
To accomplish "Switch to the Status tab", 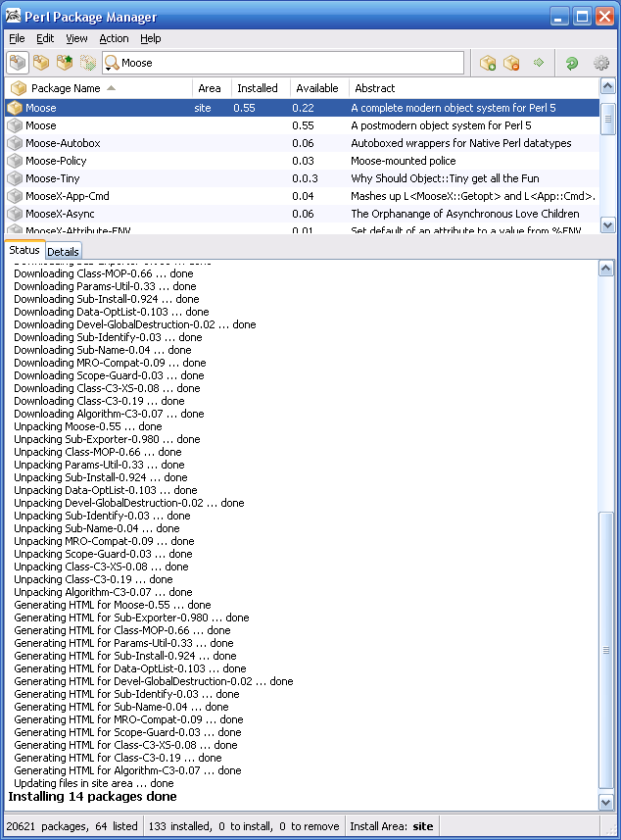I will [x=24, y=250].
